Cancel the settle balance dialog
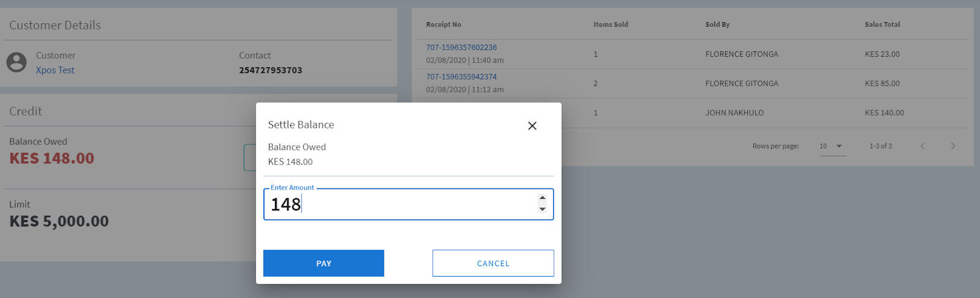Image resolution: width=980 pixels, height=298 pixels. [493, 263]
